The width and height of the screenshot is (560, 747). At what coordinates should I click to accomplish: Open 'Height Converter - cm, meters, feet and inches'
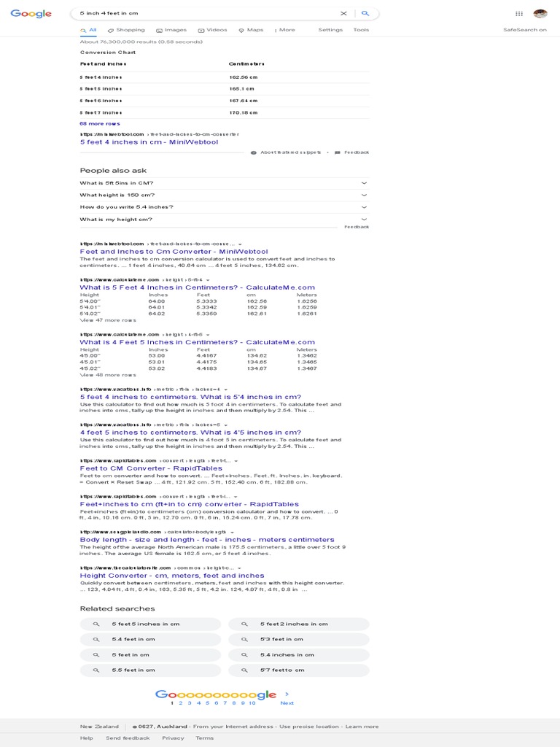pyautogui.click(x=172, y=576)
